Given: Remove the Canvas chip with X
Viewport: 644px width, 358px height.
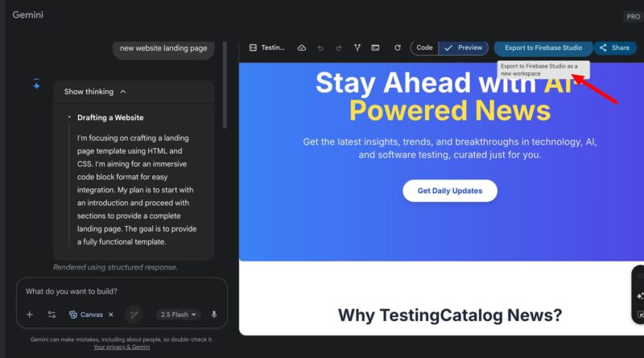Looking at the screenshot, I should (111, 315).
